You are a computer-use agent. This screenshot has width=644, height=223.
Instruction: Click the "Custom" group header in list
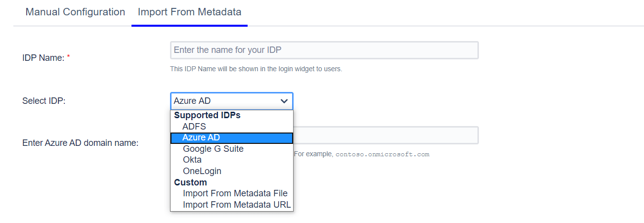point(190,182)
